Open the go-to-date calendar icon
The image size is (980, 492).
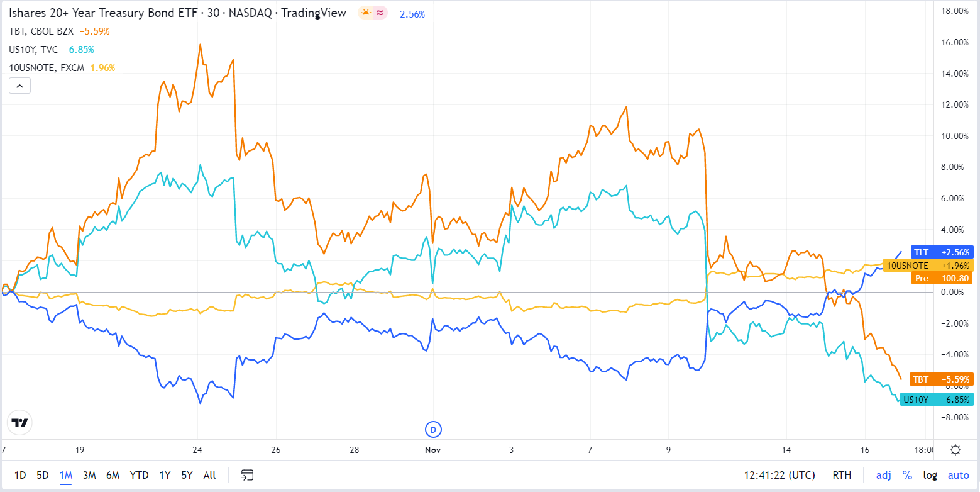coord(247,475)
